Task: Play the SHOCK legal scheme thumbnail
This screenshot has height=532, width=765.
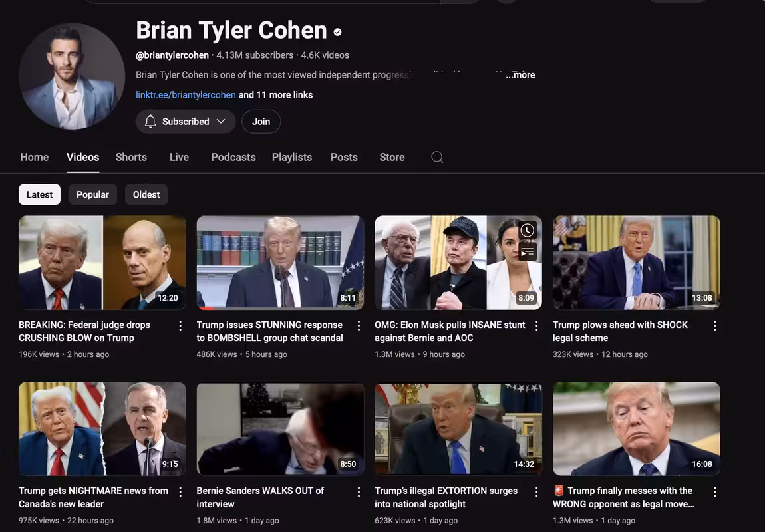Action: (637, 263)
